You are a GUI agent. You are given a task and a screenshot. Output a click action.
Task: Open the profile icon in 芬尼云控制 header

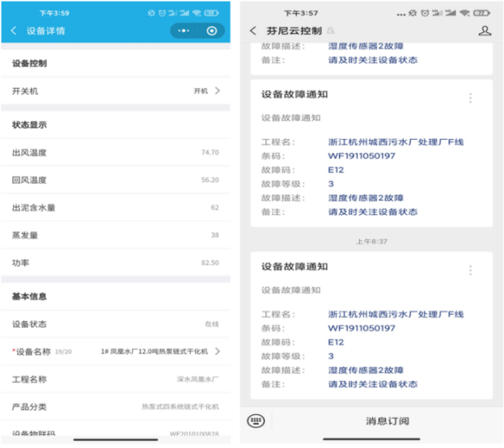485,31
